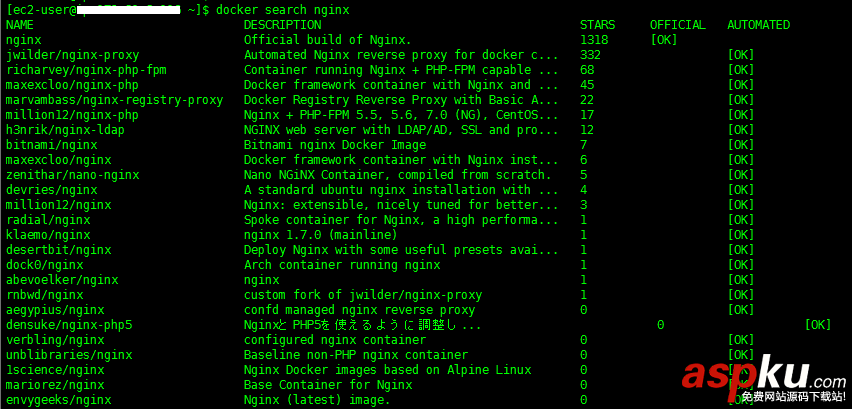Click "Official build of Nginx." description
Image resolution: width=852 pixels, height=409 pixels.
coord(327,40)
